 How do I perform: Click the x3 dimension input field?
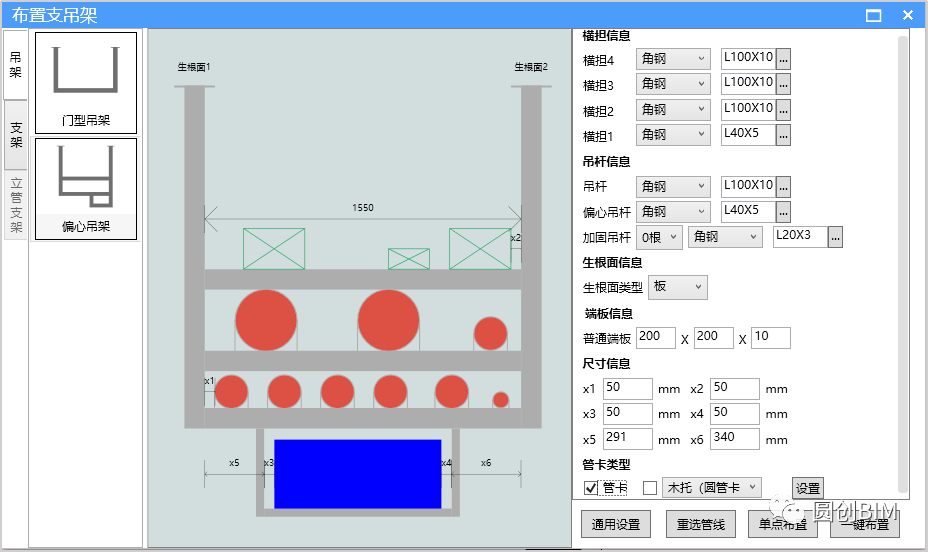click(627, 414)
